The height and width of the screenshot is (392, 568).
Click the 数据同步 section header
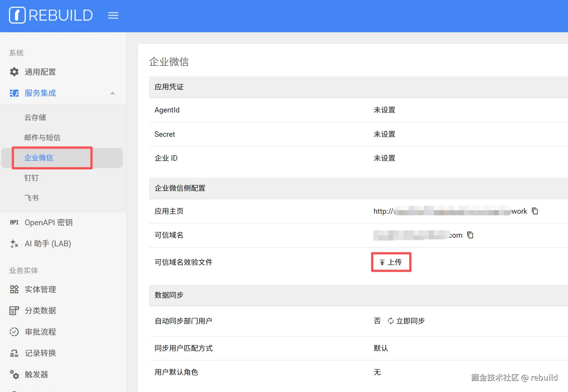pyautogui.click(x=169, y=295)
